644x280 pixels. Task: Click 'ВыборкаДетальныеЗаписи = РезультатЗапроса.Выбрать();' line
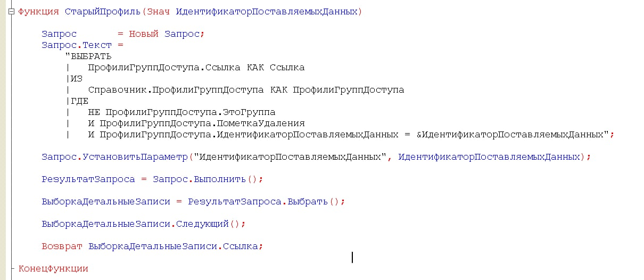click(193, 202)
